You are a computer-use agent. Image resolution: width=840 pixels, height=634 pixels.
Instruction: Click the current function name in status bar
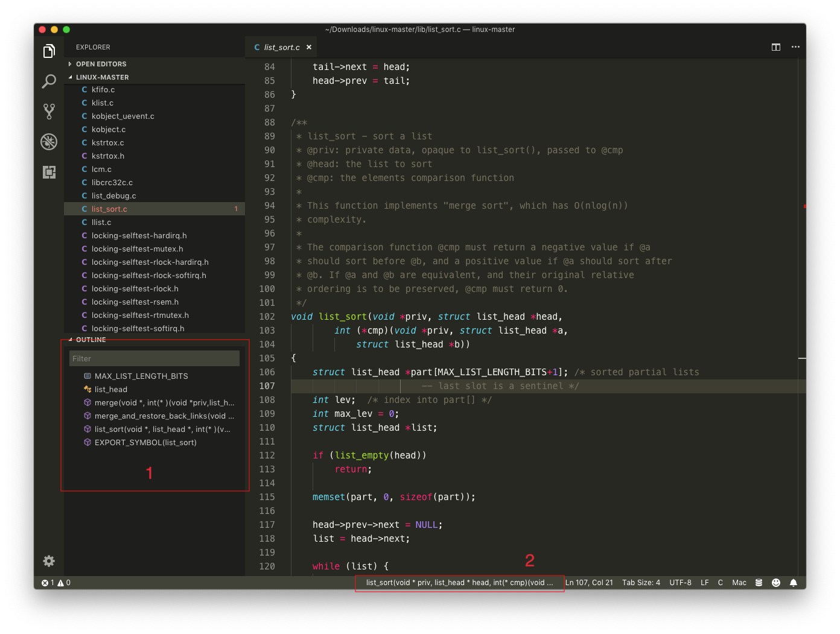[x=459, y=583]
